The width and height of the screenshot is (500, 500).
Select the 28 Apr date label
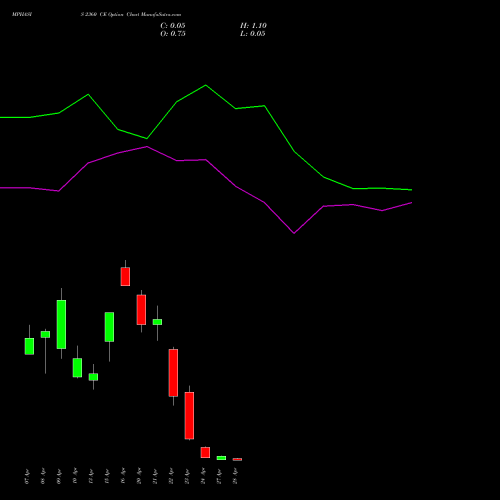click(235, 476)
